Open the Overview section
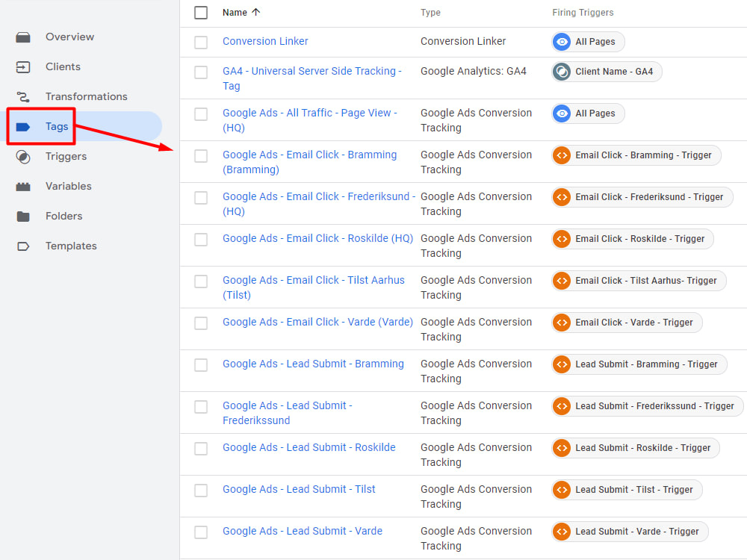This screenshot has width=747, height=560. [69, 37]
